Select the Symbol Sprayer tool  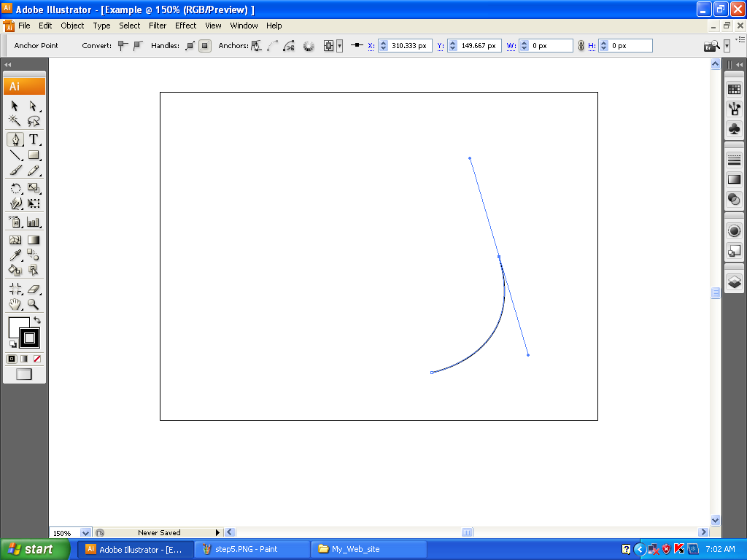[x=15, y=222]
